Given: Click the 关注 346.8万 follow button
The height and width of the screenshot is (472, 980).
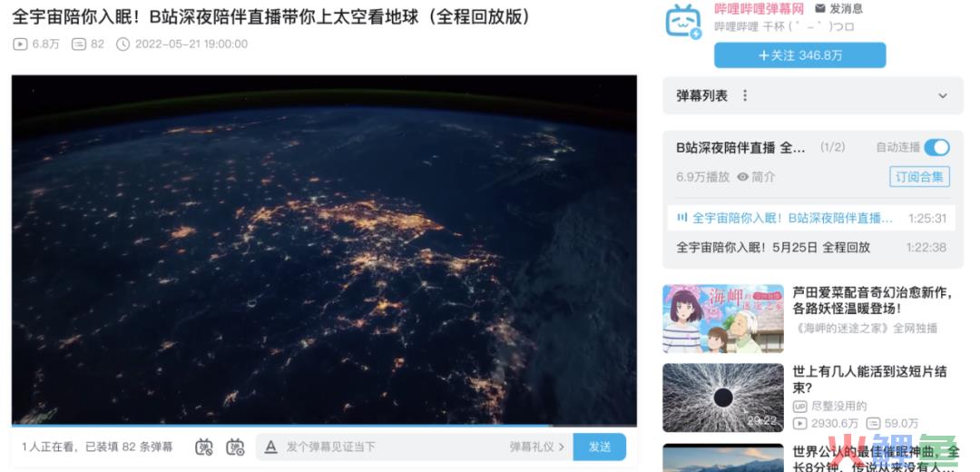Looking at the screenshot, I should pyautogui.click(x=800, y=55).
